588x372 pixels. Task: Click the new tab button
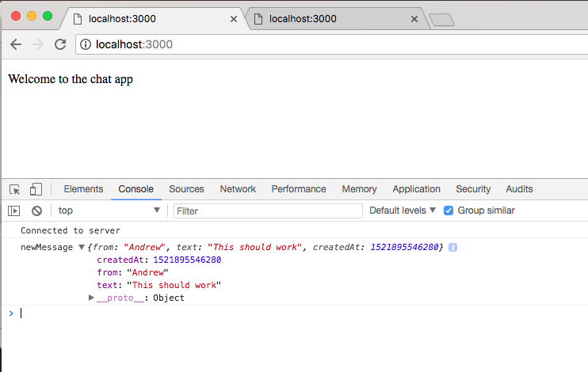[x=441, y=20]
